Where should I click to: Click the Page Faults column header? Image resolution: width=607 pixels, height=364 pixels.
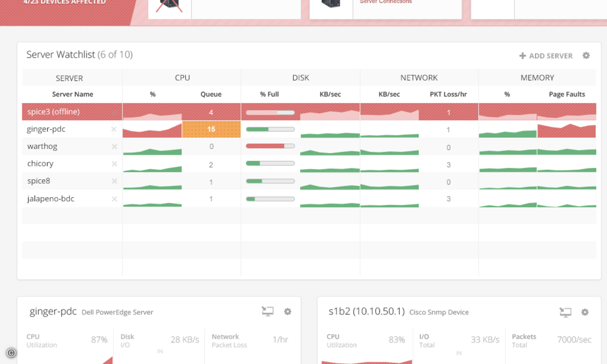click(567, 94)
